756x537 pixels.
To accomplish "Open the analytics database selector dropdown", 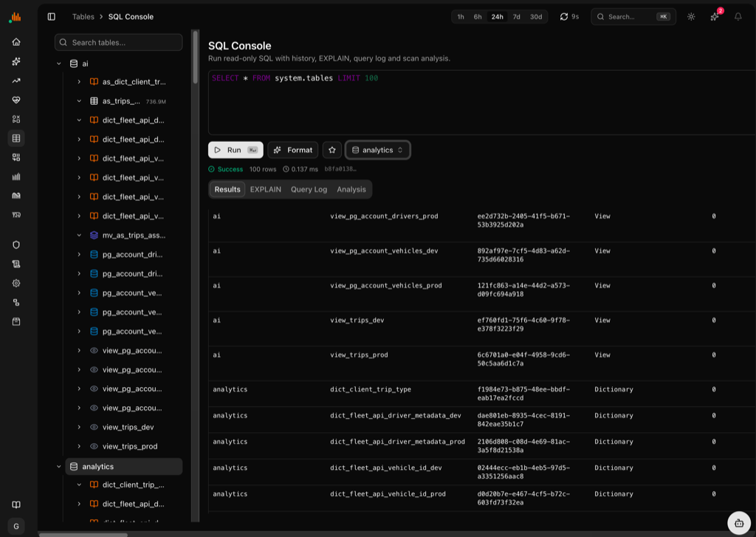I will [x=378, y=150].
